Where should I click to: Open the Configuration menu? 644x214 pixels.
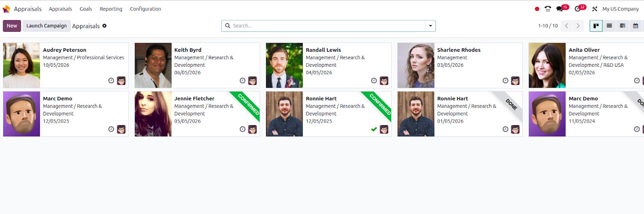[145, 9]
